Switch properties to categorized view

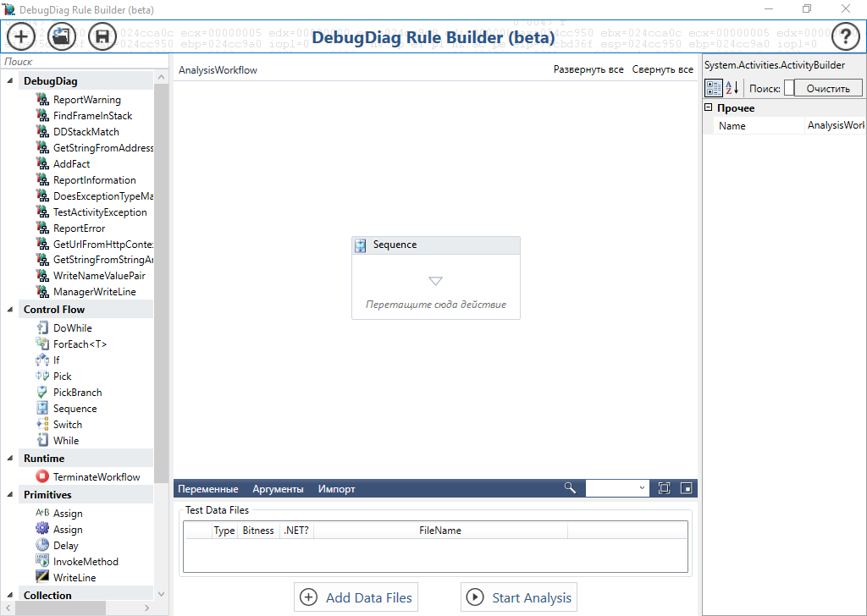point(713,88)
